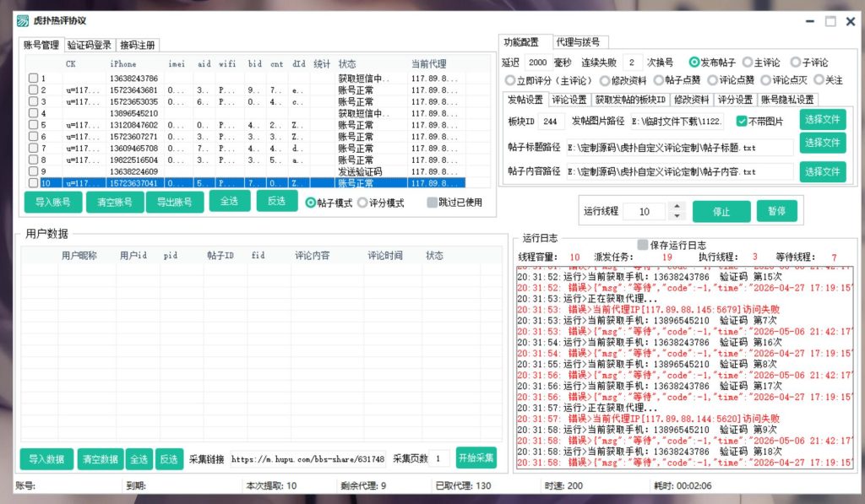
Task: Click the 采集页数 input field
Action: (x=439, y=458)
